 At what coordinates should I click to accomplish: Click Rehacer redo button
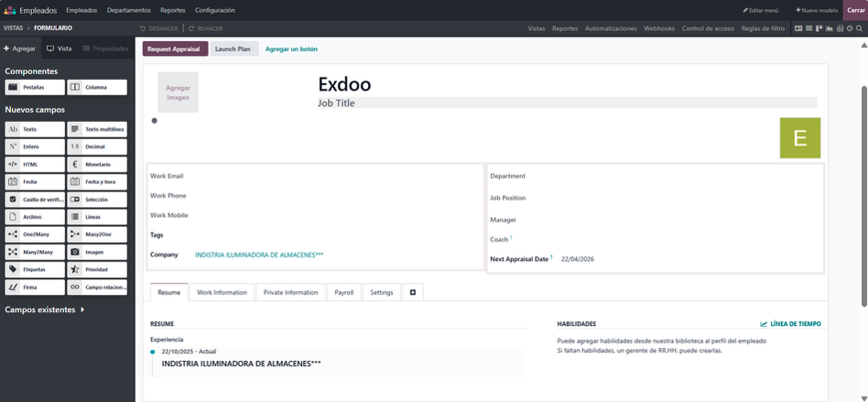point(205,28)
